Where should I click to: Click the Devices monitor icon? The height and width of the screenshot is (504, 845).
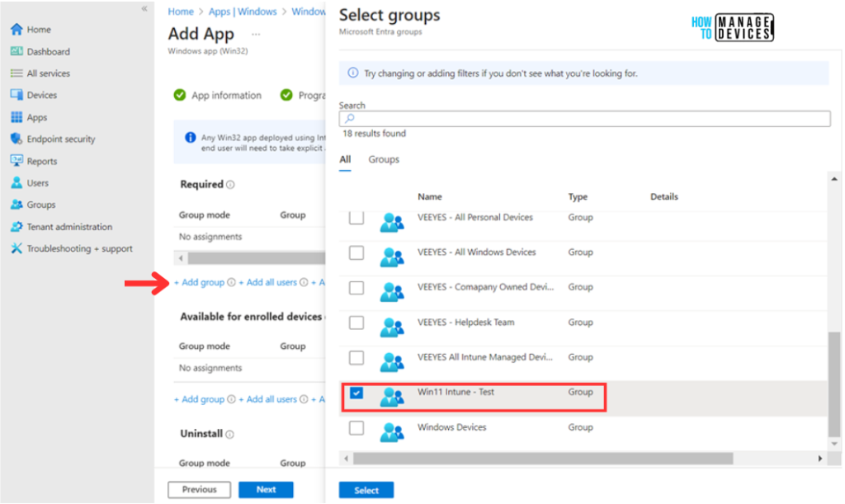click(17, 95)
